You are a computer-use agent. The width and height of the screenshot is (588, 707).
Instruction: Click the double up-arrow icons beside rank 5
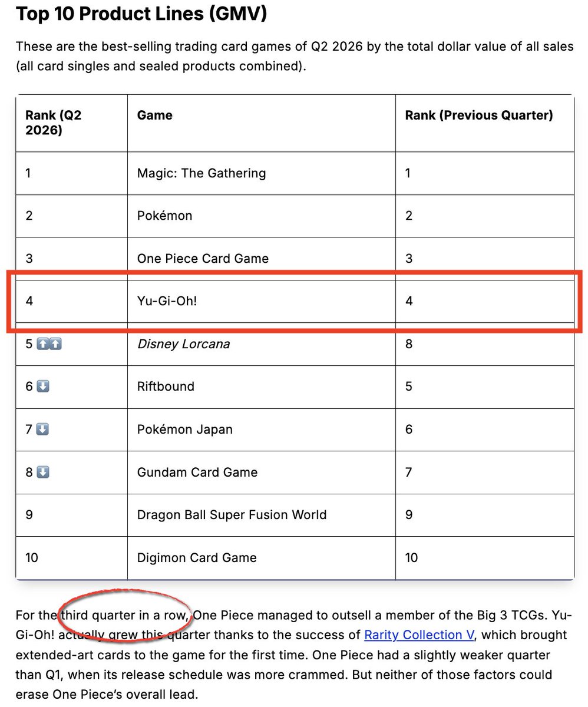click(x=49, y=344)
